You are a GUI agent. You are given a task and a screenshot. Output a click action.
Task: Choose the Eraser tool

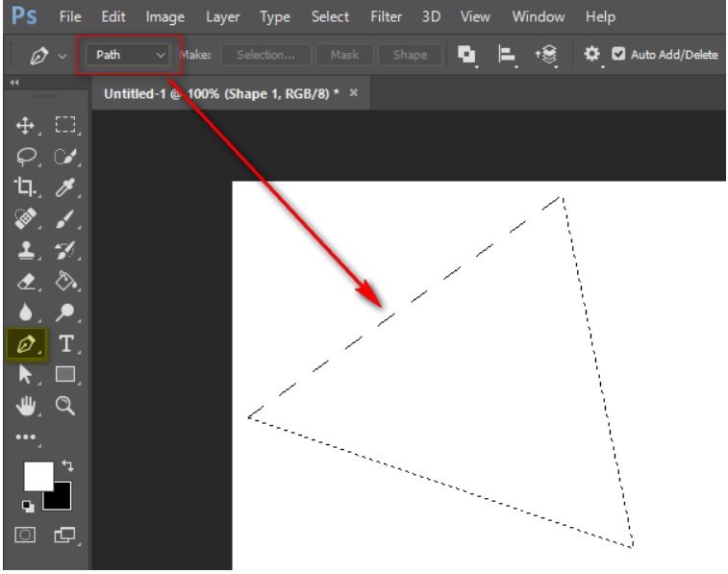26,281
